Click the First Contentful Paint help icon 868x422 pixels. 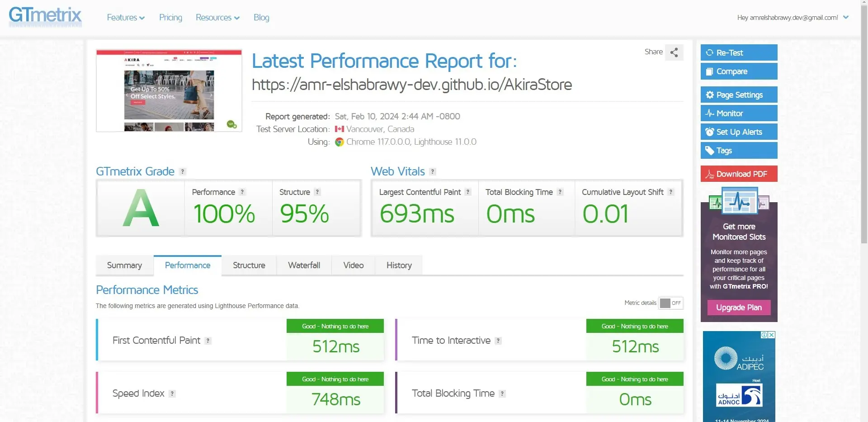(208, 341)
